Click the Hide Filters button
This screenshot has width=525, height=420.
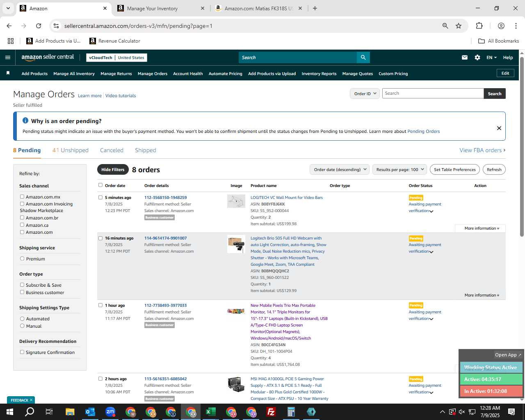pos(113,169)
